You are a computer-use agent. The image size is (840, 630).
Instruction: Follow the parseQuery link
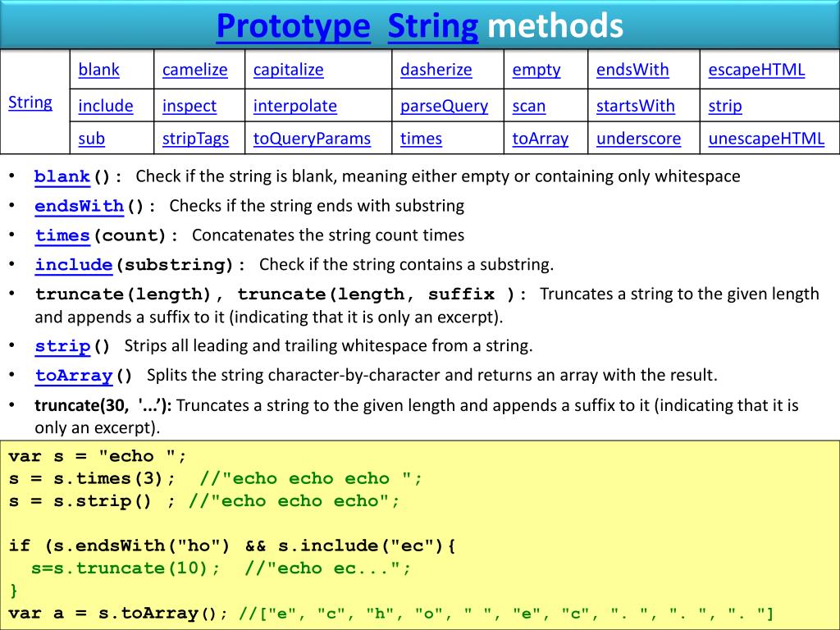(444, 106)
